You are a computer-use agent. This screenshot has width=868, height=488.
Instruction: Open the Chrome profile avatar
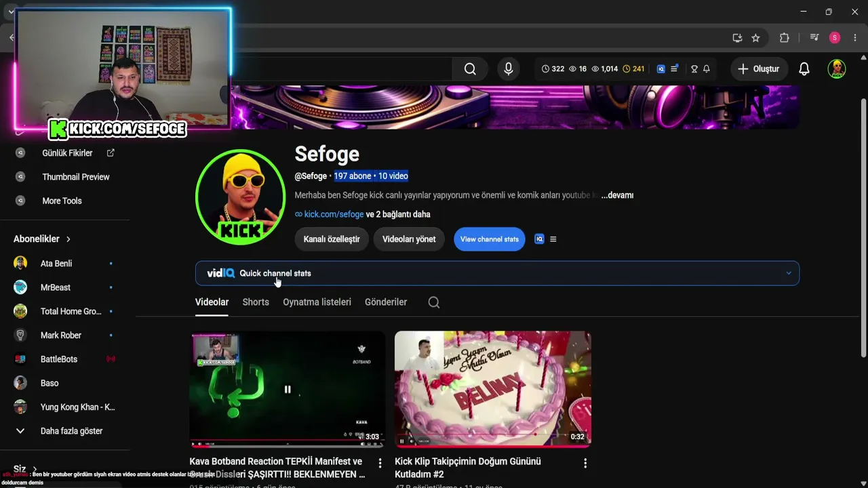point(835,38)
